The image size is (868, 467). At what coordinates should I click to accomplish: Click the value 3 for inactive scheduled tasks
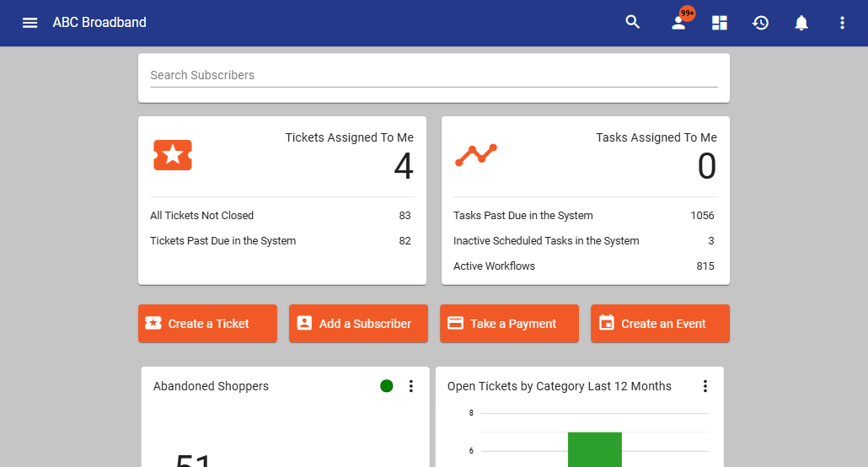[711, 241]
